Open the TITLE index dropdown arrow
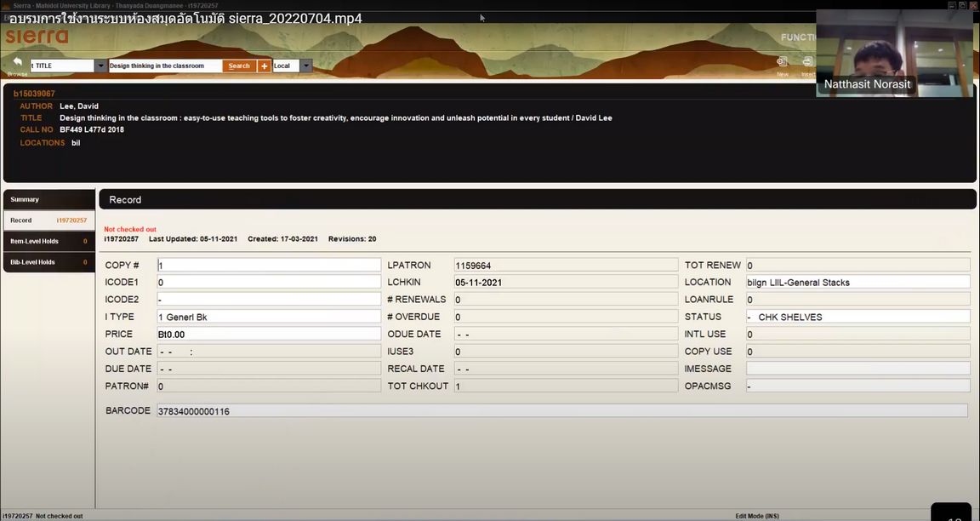 tap(100, 66)
